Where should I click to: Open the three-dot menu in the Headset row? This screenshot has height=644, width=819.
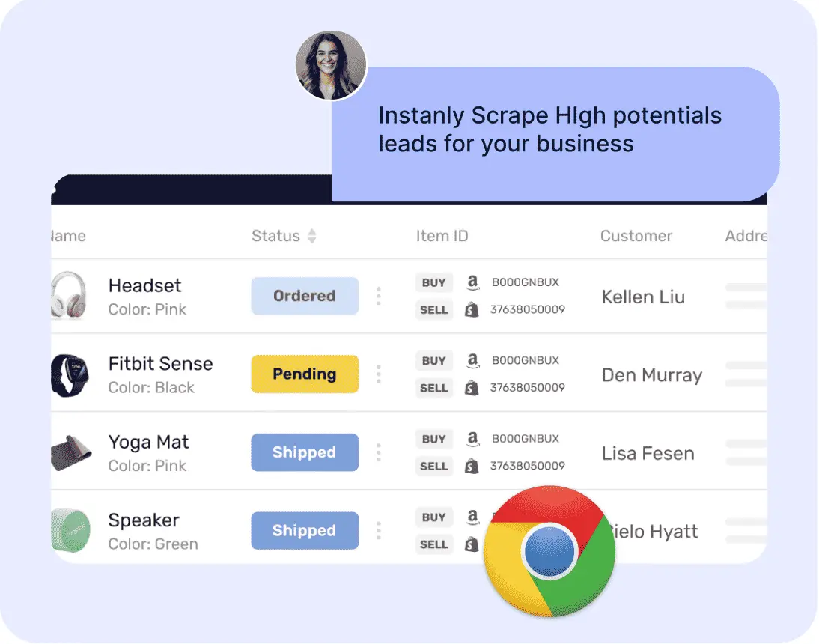[x=379, y=296]
